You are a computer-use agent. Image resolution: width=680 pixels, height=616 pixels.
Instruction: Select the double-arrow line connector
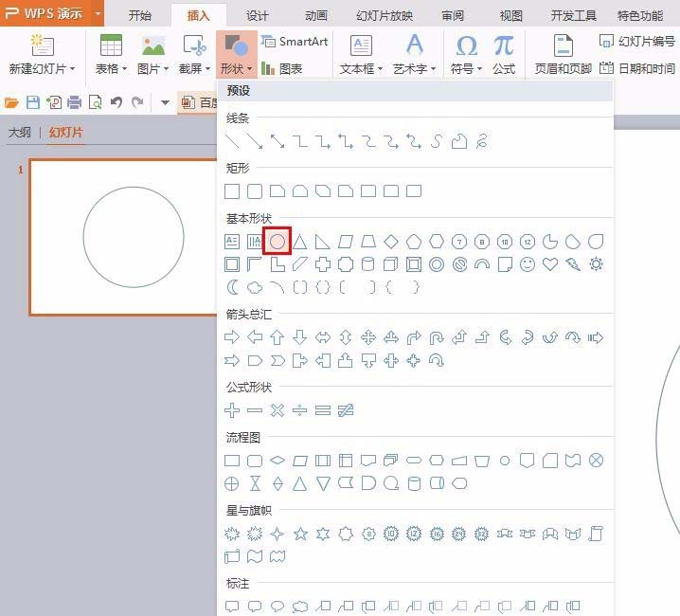click(277, 141)
